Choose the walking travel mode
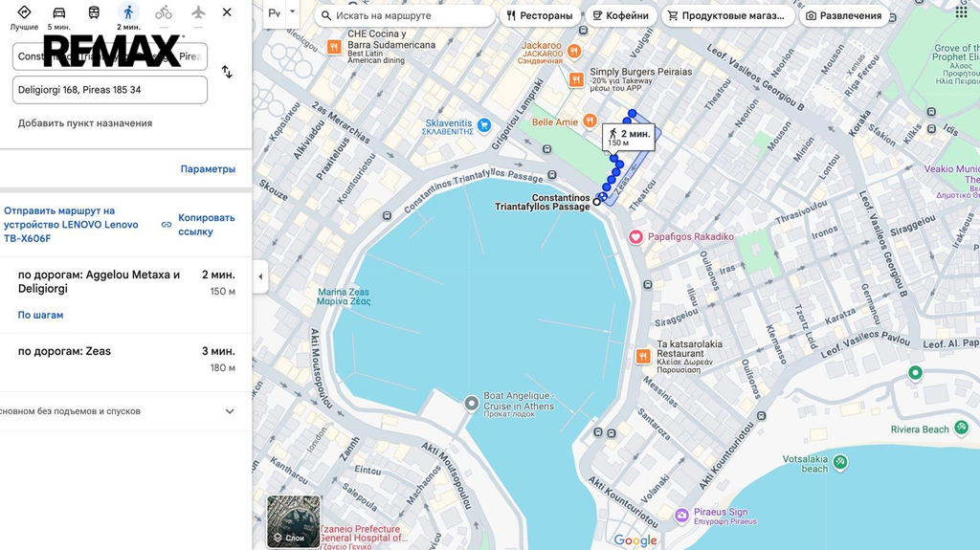This screenshot has width=980, height=550. [128, 13]
